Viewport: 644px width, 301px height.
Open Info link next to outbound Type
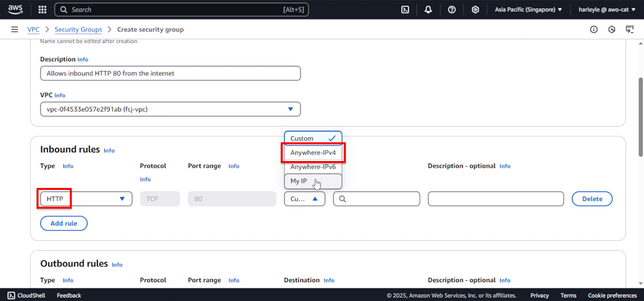pyautogui.click(x=68, y=280)
